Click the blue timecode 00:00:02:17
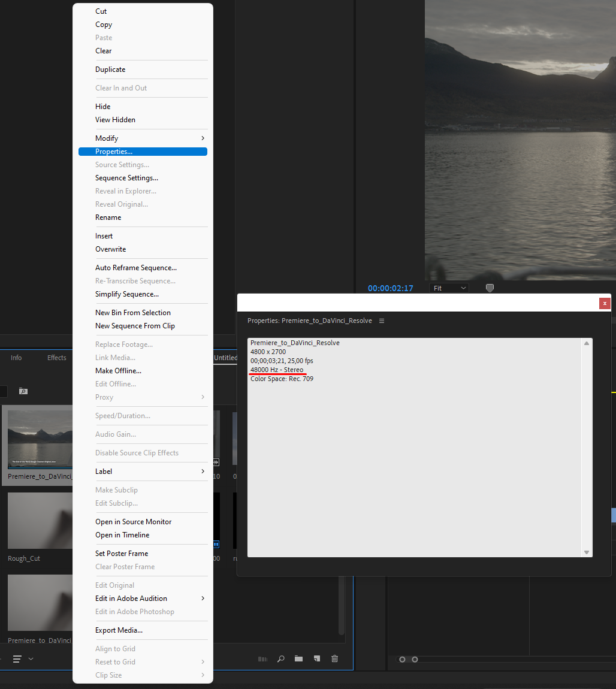This screenshot has width=616, height=689. click(390, 288)
